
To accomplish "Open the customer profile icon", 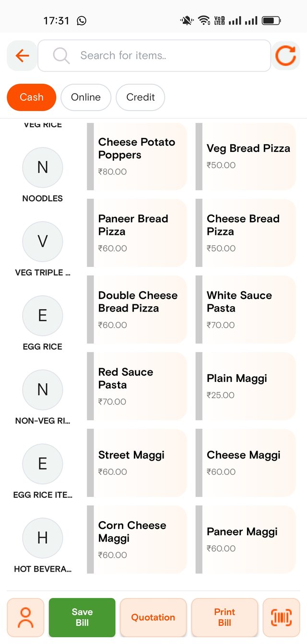I will pos(25,617).
